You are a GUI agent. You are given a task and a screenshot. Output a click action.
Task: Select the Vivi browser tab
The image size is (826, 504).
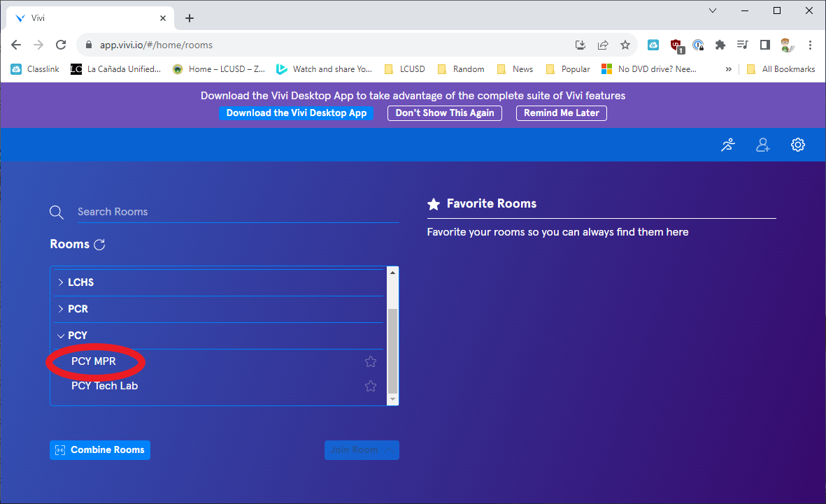[90, 18]
